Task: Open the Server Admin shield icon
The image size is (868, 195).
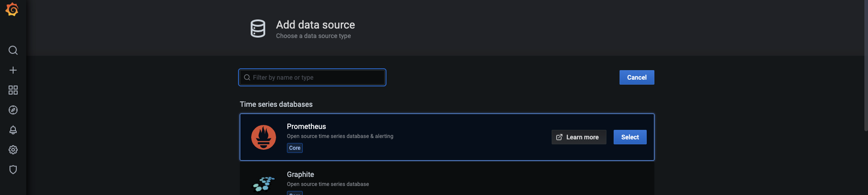Action: pos(13,170)
